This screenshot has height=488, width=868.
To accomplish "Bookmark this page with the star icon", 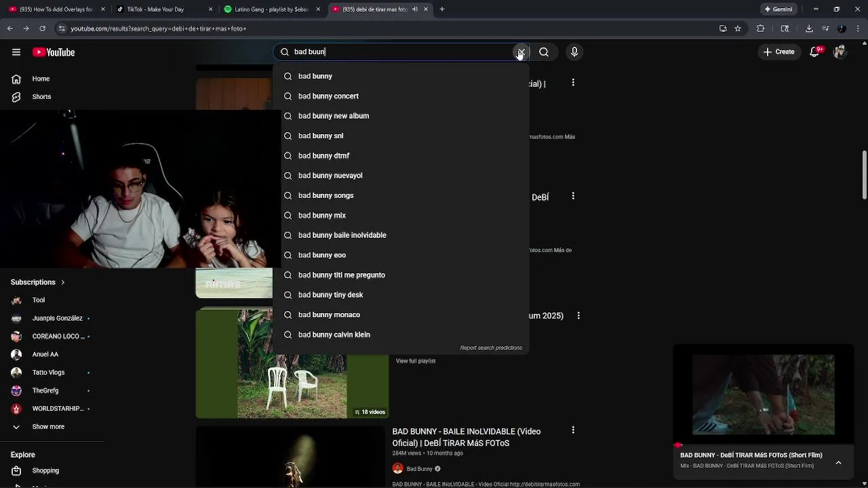I will tap(738, 28).
